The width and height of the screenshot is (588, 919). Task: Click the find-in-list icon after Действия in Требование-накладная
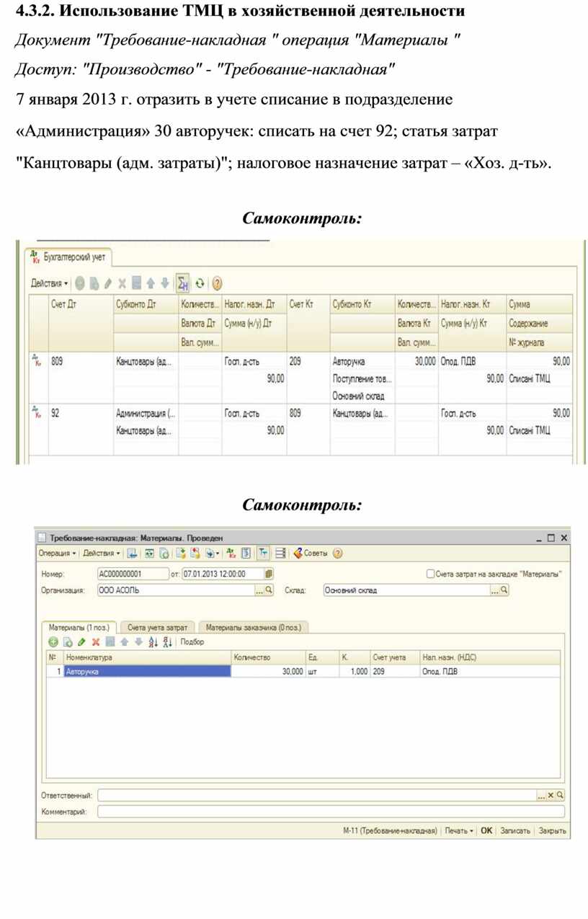pos(132,554)
